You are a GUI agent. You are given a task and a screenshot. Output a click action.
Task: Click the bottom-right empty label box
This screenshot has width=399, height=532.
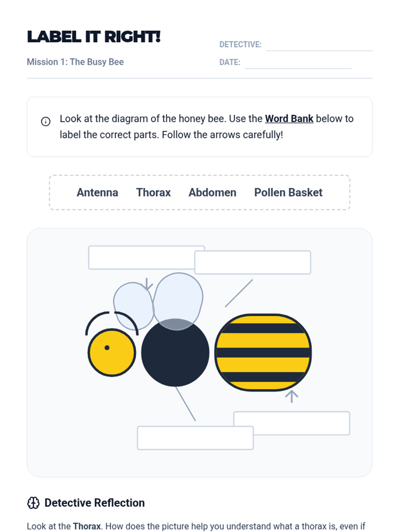tap(301, 423)
